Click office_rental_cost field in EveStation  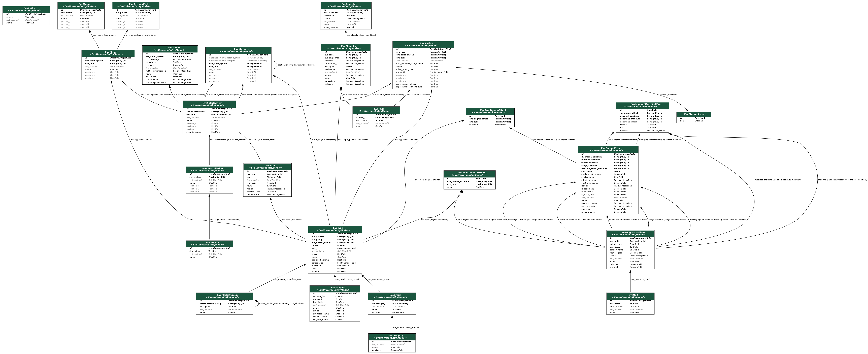click(x=423, y=70)
